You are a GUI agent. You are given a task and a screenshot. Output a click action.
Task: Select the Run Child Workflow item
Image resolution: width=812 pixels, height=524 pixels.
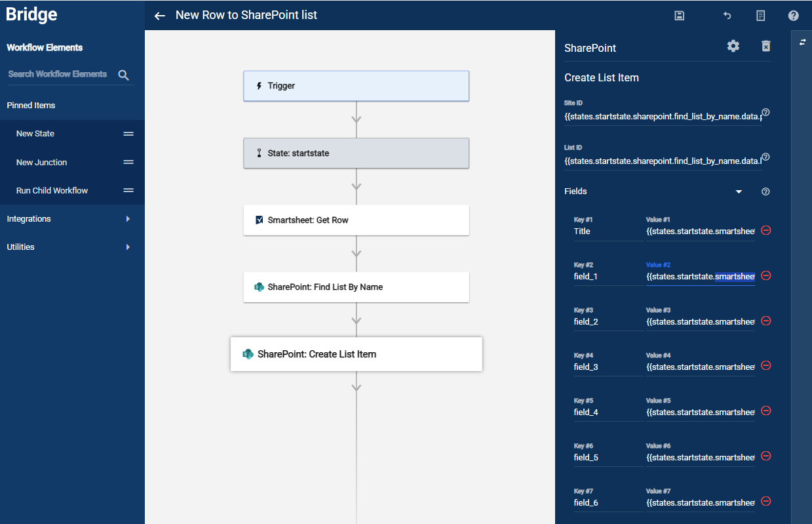click(x=52, y=191)
